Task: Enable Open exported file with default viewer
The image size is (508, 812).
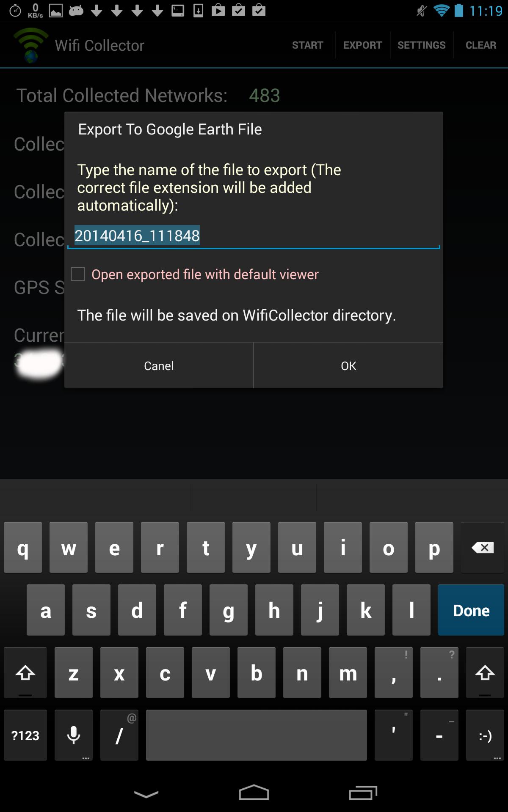Action: tap(78, 274)
